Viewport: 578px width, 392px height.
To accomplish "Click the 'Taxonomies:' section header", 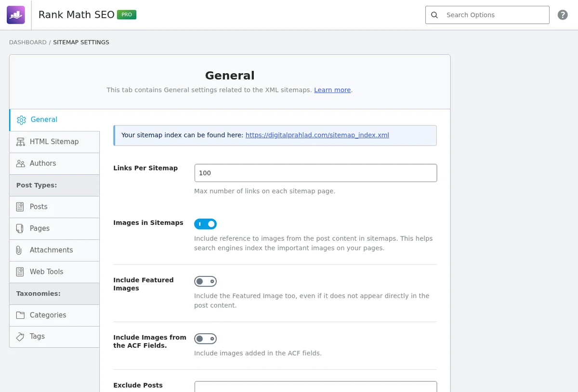I will [54, 293].
